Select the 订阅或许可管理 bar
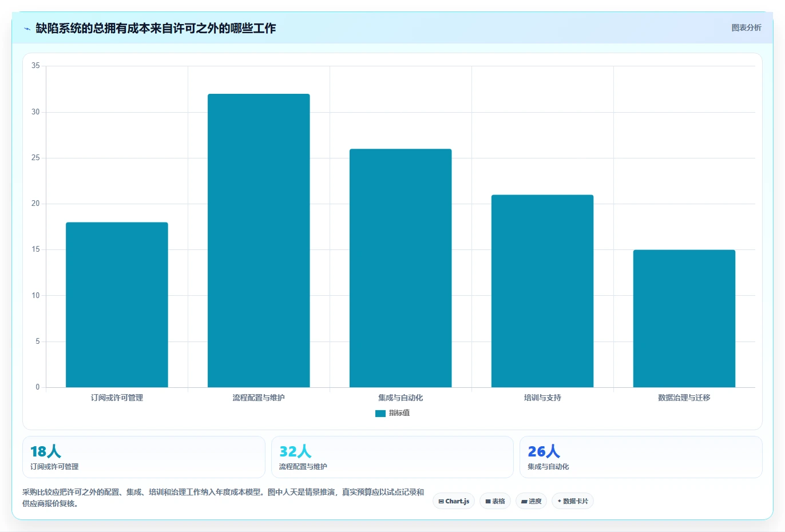This screenshot has height=532, width=785. pos(117,305)
